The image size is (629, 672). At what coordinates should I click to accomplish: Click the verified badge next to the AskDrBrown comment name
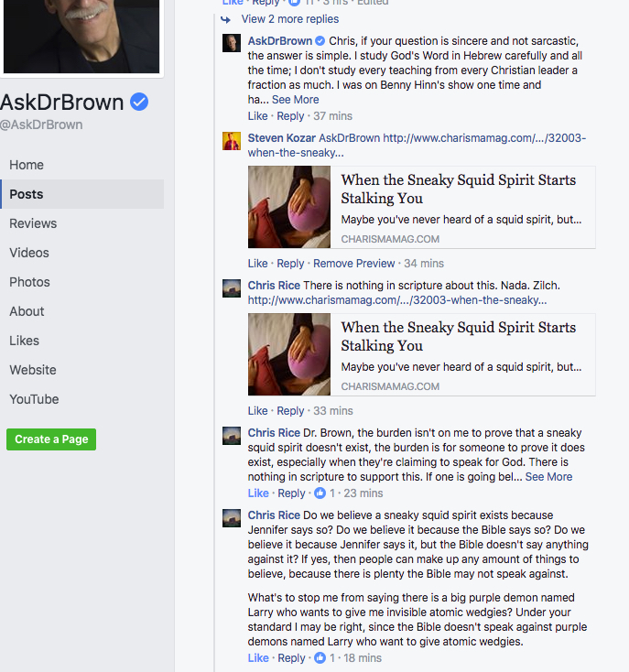(320, 41)
